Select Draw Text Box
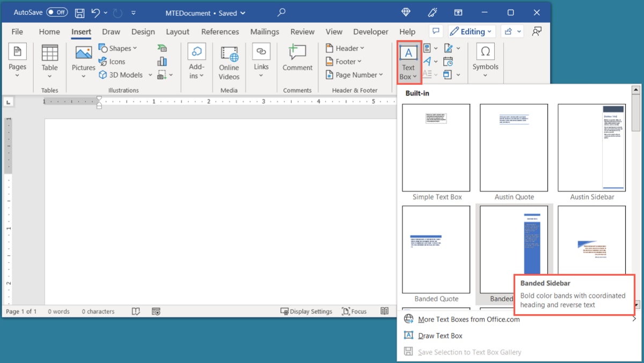This screenshot has height=363, width=644. pyautogui.click(x=440, y=335)
